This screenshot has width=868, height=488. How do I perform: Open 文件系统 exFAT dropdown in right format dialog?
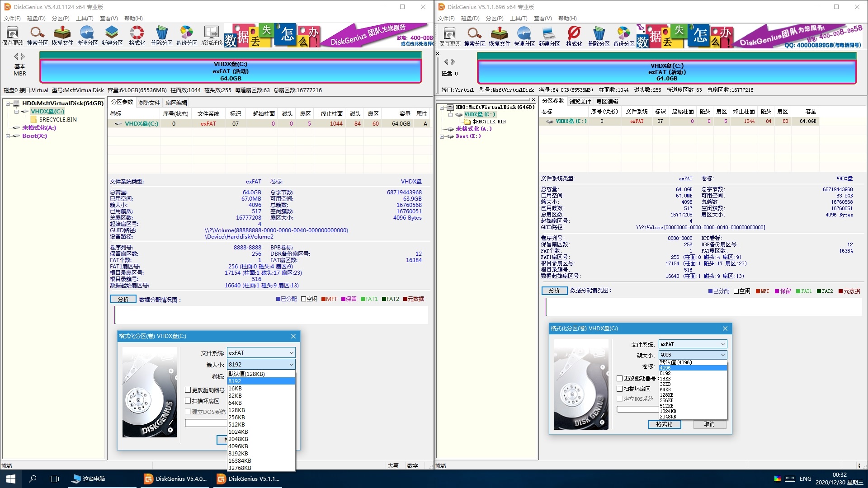[693, 344]
